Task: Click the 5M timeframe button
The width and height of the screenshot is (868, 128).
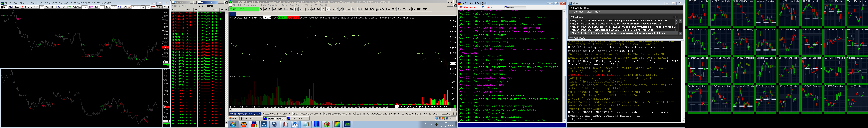Action: (x=414, y=9)
